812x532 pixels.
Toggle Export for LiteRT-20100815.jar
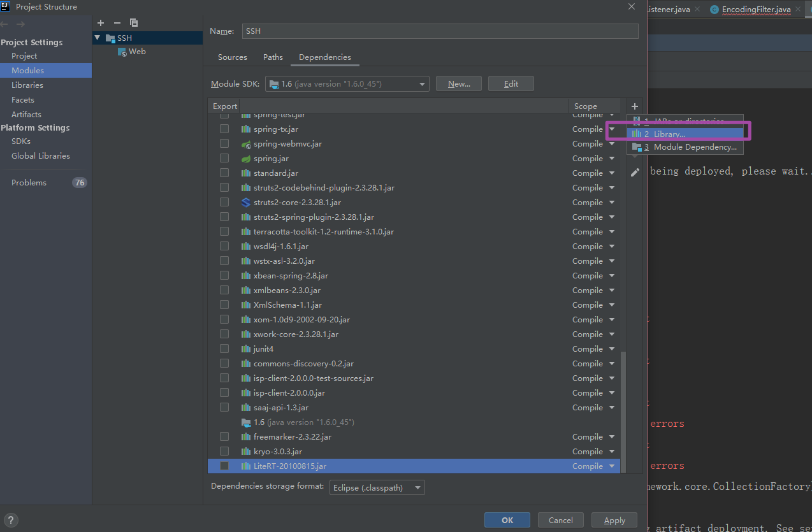224,466
